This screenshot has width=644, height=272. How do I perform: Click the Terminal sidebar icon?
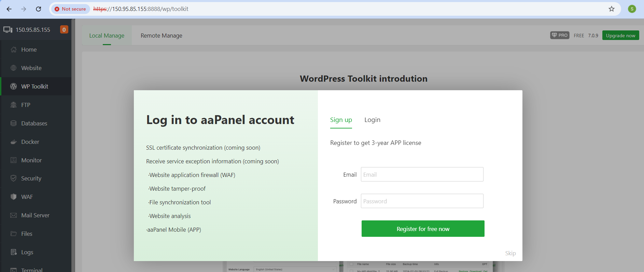pos(14,270)
